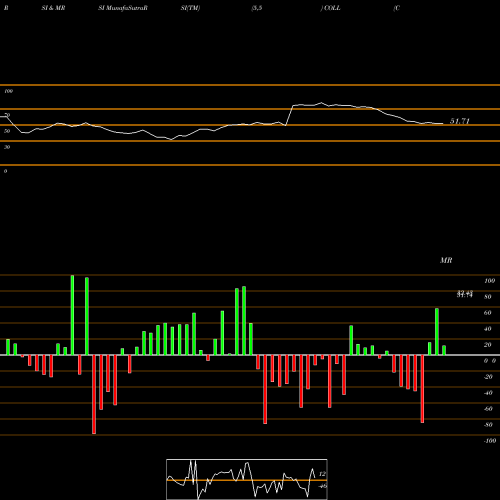Click the 100 label on the RSI axis
This screenshot has height=500, width=500.
(x=8, y=91)
